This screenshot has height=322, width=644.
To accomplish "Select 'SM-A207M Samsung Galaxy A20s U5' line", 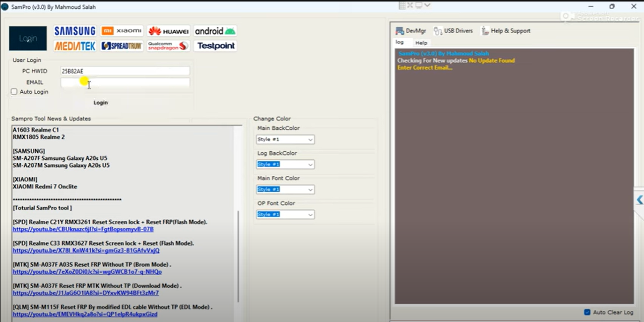I will coord(61,165).
